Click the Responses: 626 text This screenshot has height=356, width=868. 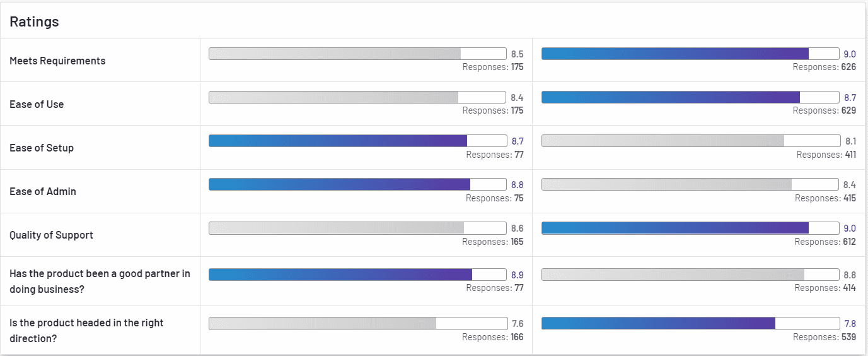[x=825, y=67]
